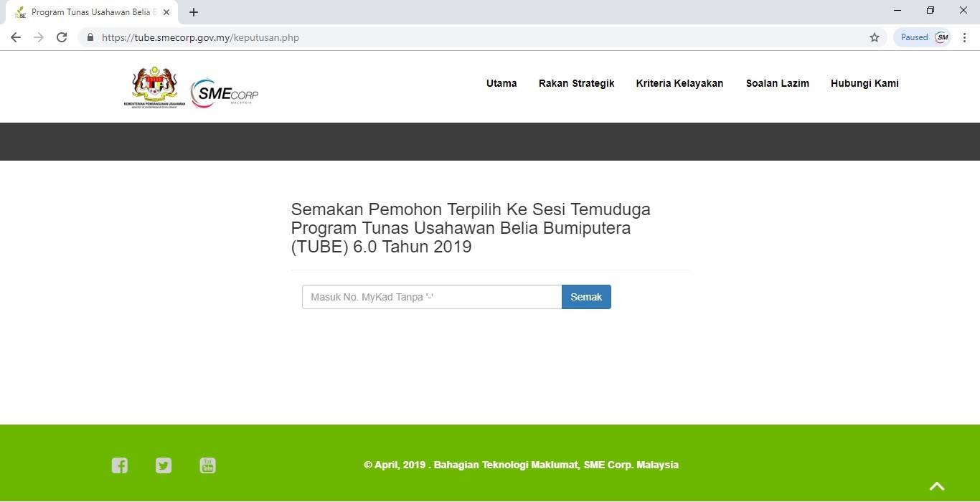Viewport: 980px width, 502px height.
Task: Minimize the browser window
Action: point(897,10)
